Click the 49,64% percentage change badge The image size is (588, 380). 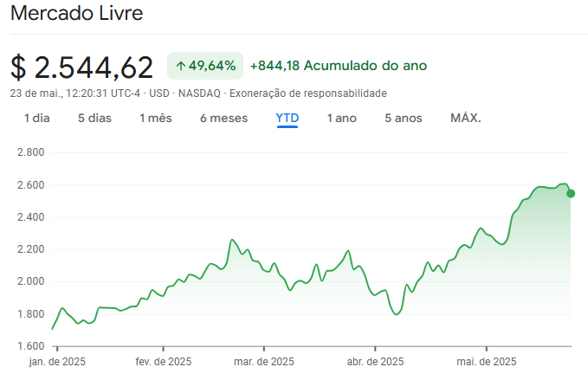(205, 66)
